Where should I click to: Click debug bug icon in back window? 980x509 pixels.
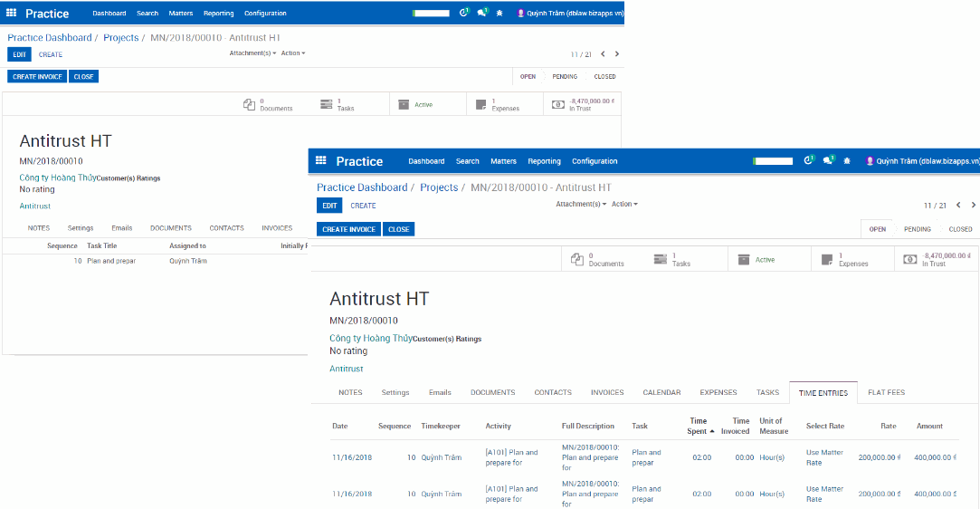coord(500,13)
